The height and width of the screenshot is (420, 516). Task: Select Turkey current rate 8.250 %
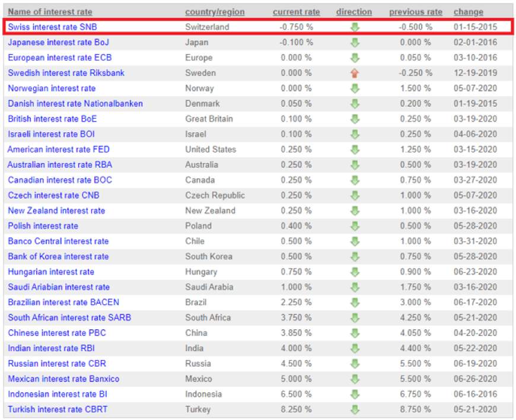(296, 409)
